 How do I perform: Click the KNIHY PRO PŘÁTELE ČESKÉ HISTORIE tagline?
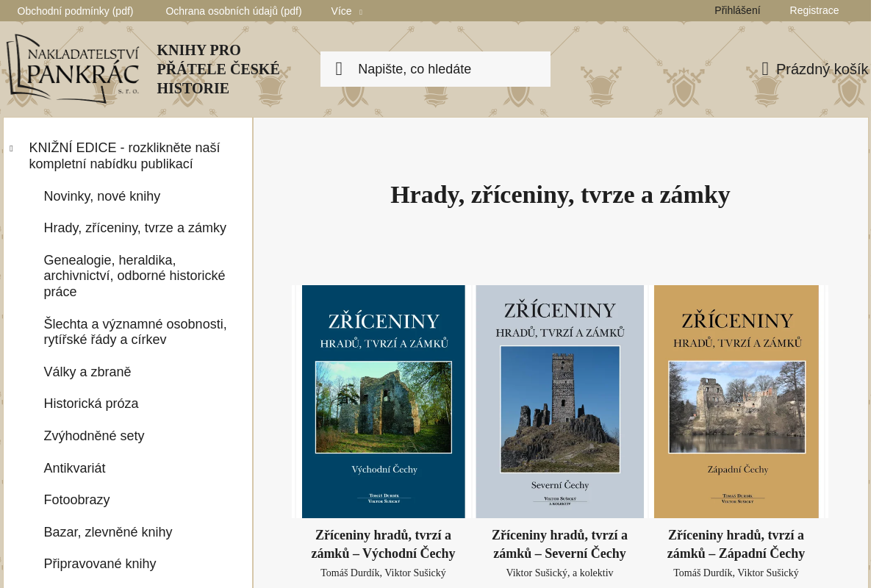tap(218, 69)
